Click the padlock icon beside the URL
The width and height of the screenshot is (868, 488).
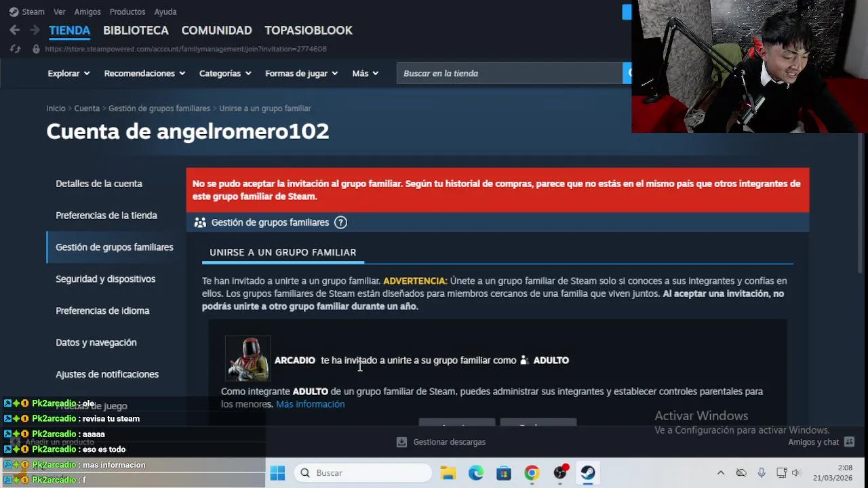[x=36, y=49]
